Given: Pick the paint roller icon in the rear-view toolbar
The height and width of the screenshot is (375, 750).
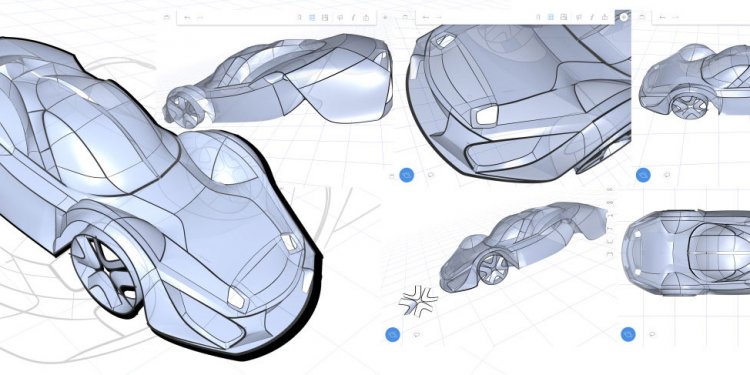Looking at the screenshot, I should [340, 18].
